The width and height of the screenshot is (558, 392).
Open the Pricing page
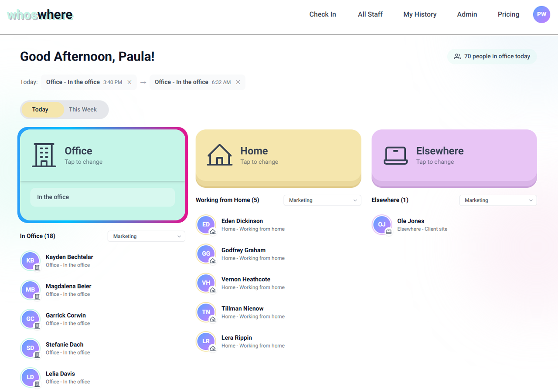click(508, 14)
